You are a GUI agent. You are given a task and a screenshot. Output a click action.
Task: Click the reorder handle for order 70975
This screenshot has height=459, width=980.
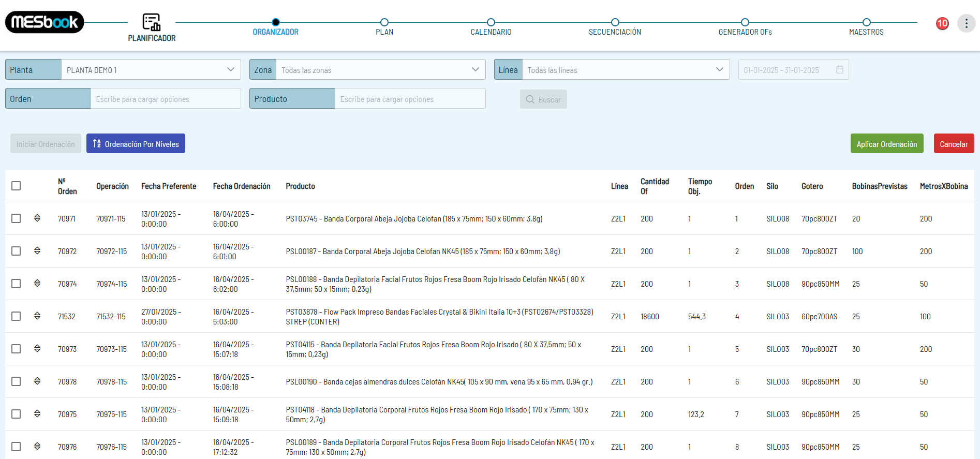coord(37,414)
